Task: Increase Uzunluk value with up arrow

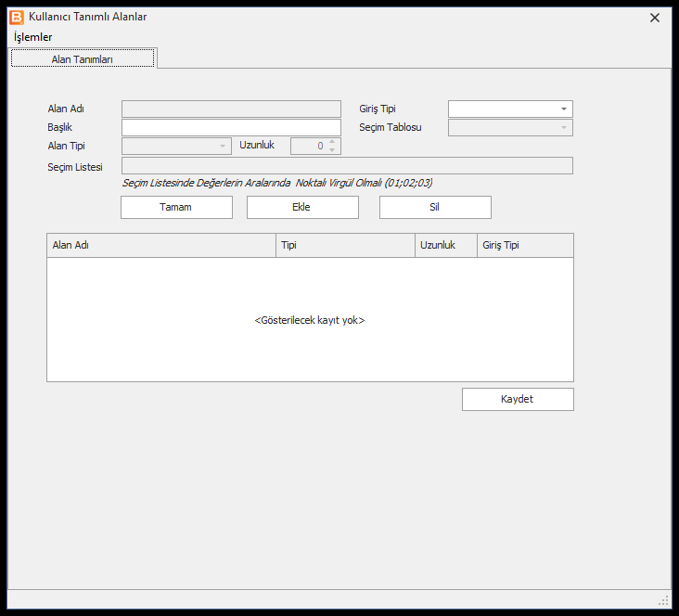Action: point(332,142)
